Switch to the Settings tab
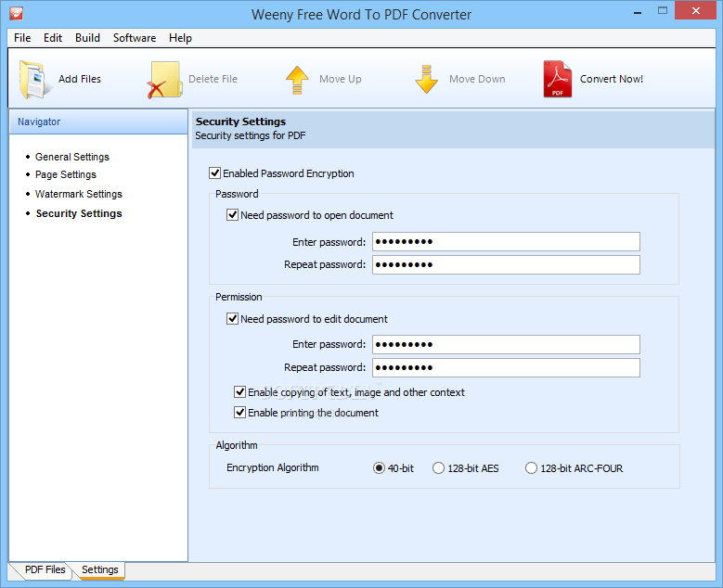The image size is (723, 588). click(x=100, y=570)
